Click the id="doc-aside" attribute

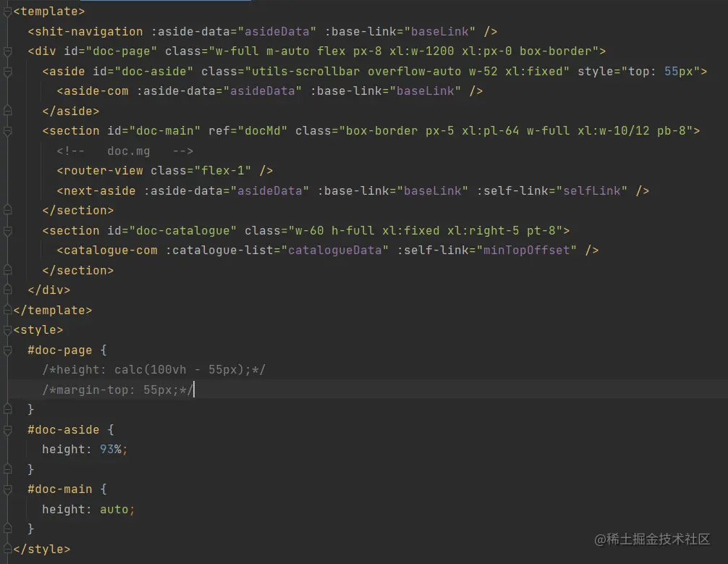[x=143, y=71]
